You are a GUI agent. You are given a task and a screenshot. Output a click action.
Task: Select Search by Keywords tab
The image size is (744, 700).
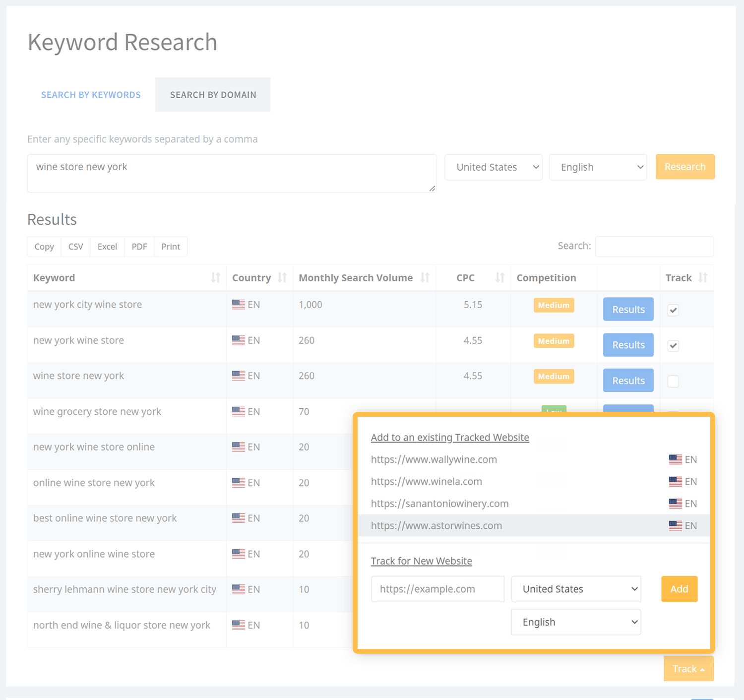click(x=91, y=95)
